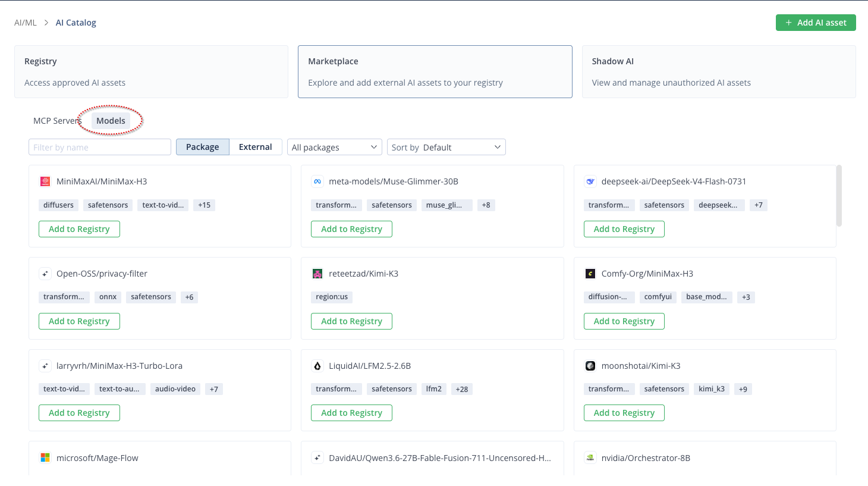Click the microsoft/Mage-Flow logo icon
This screenshot has height=486, width=868.
pyautogui.click(x=45, y=458)
